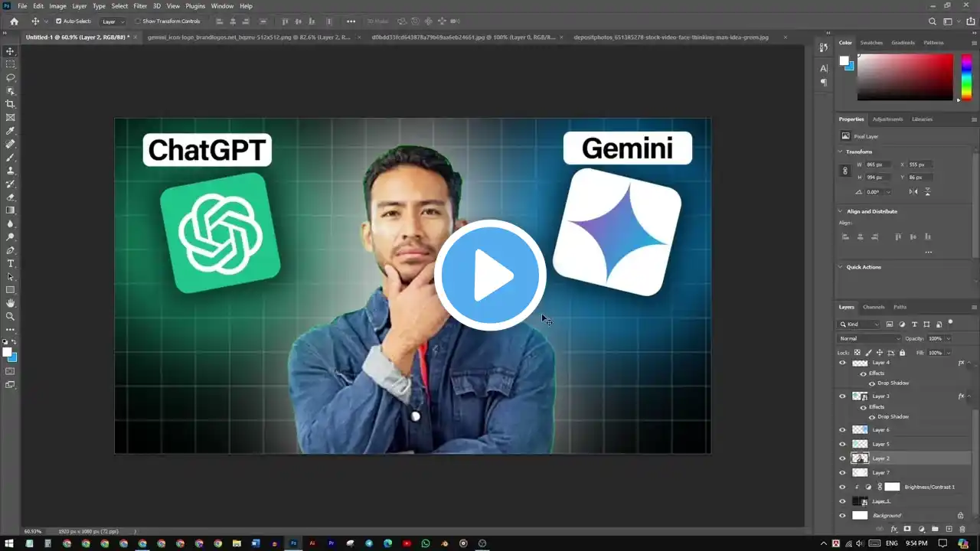Collapse the Align and Distribute section

[x=841, y=211]
